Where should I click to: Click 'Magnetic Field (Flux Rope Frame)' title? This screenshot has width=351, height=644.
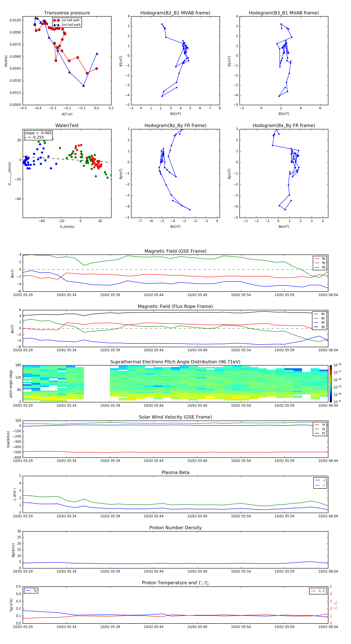(x=175, y=307)
